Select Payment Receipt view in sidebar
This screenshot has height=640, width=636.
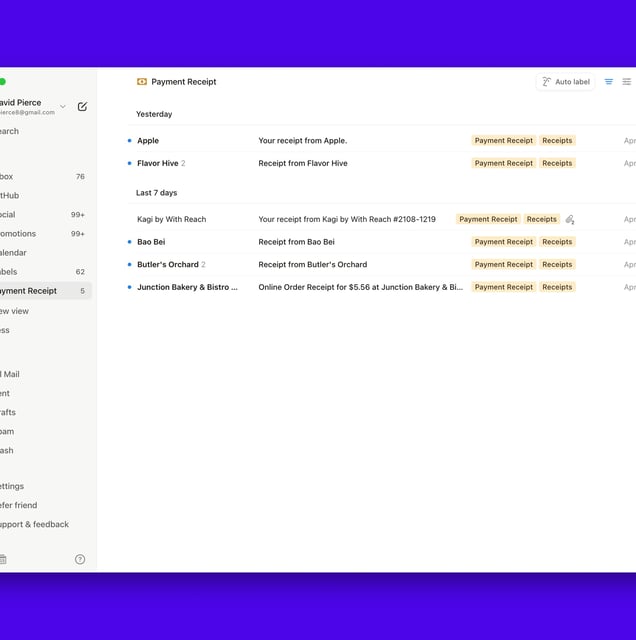(x=45, y=291)
